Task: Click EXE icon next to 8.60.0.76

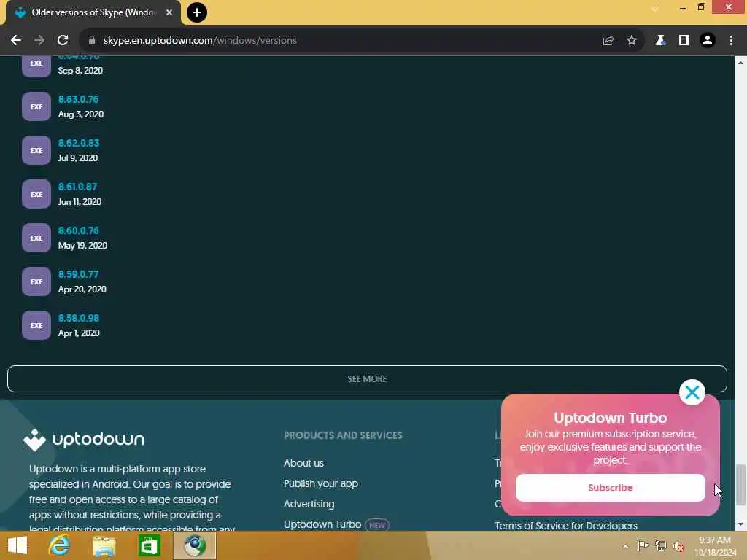Action: tap(36, 238)
